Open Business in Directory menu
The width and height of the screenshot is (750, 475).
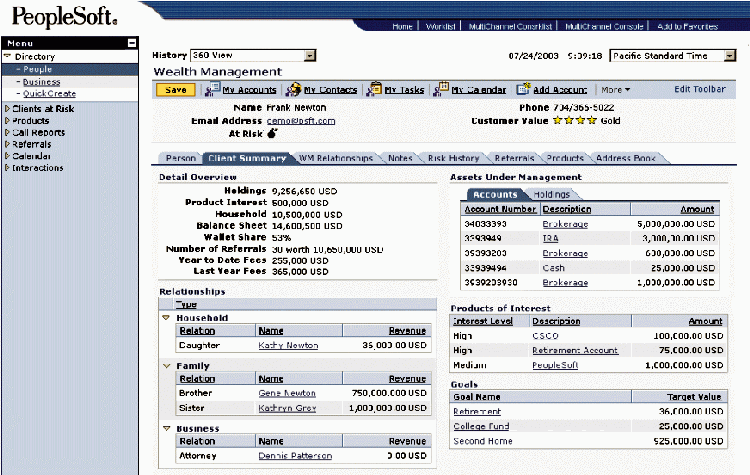(42, 82)
